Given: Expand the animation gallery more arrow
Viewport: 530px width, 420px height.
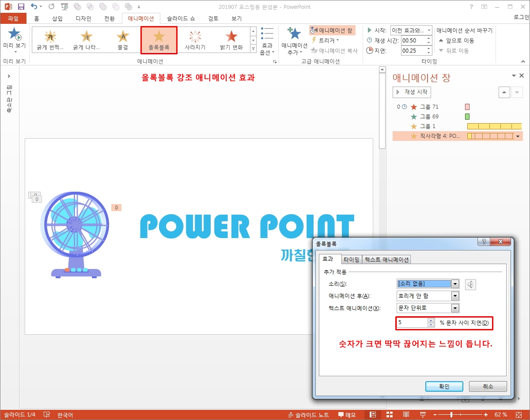Looking at the screenshot, I should click(253, 49).
